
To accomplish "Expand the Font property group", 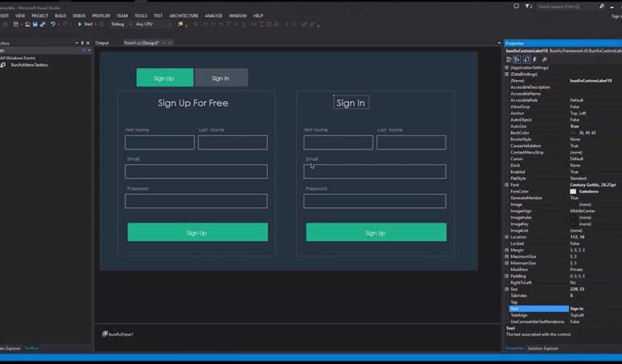I will point(506,184).
